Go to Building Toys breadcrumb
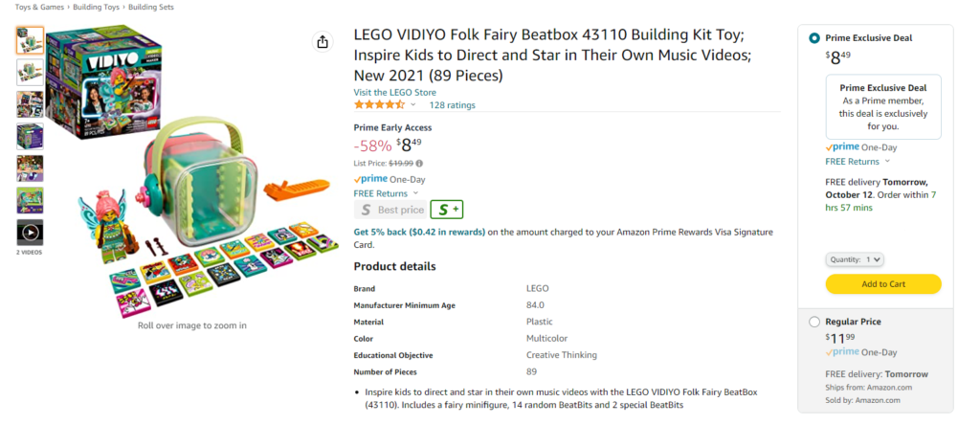 pos(97,8)
